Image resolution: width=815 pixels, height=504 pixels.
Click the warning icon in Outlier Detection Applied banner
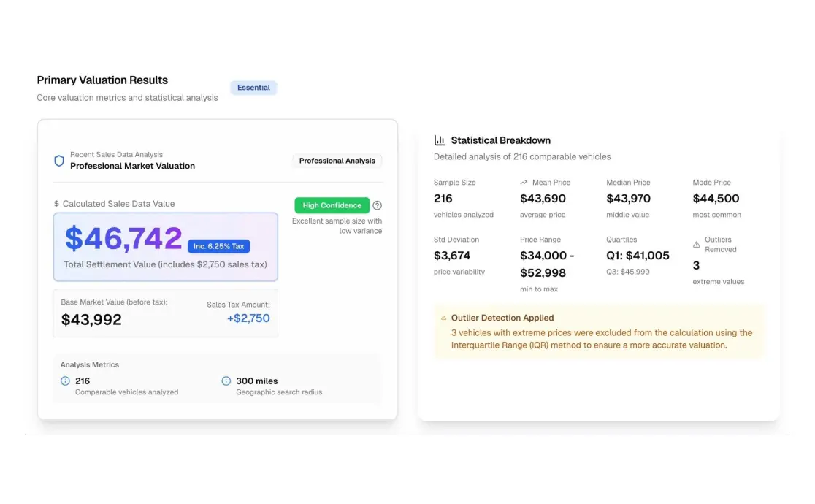pos(444,318)
